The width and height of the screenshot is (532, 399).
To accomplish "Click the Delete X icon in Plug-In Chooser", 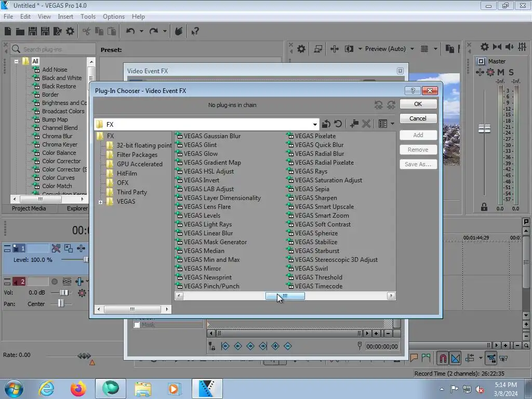I will [x=366, y=124].
